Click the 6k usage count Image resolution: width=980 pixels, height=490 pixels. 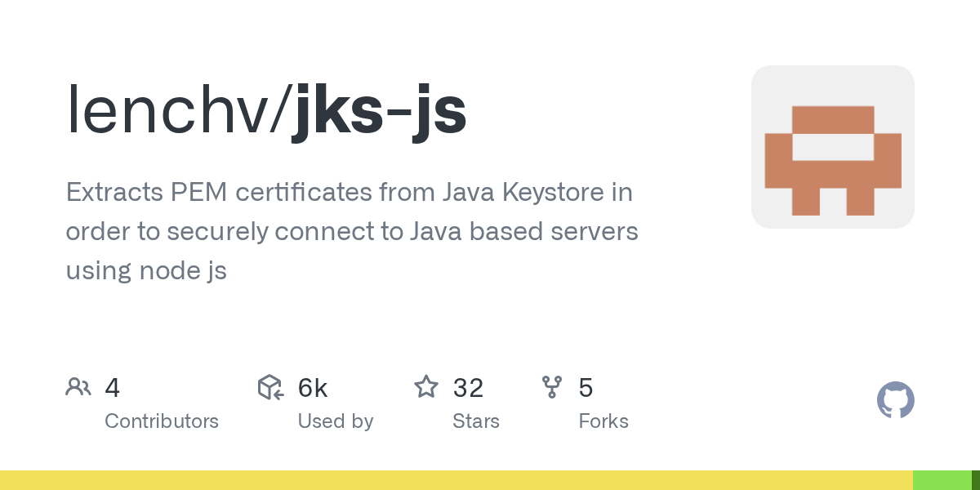[x=313, y=387]
